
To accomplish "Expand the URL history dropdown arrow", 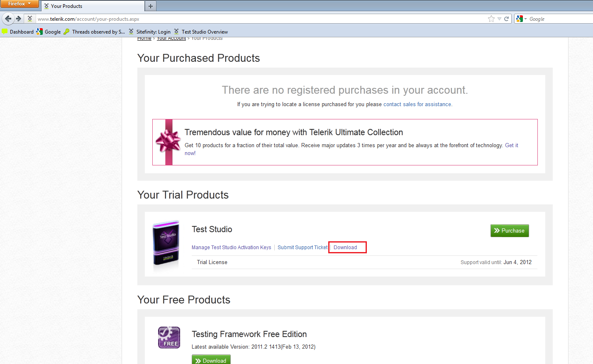I will [499, 19].
